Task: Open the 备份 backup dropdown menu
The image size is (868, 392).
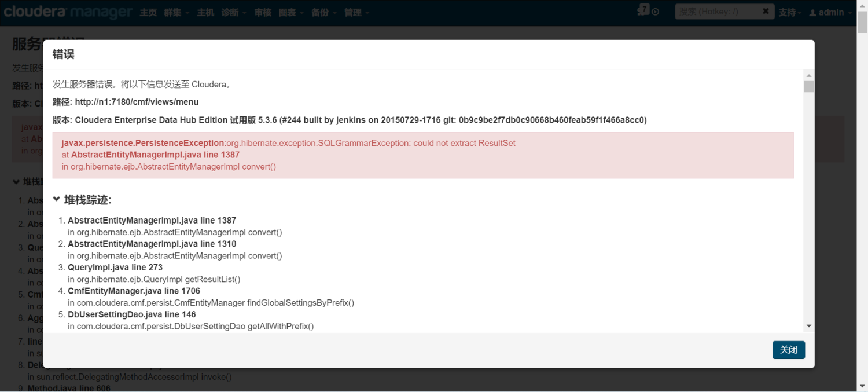Action: tap(324, 12)
